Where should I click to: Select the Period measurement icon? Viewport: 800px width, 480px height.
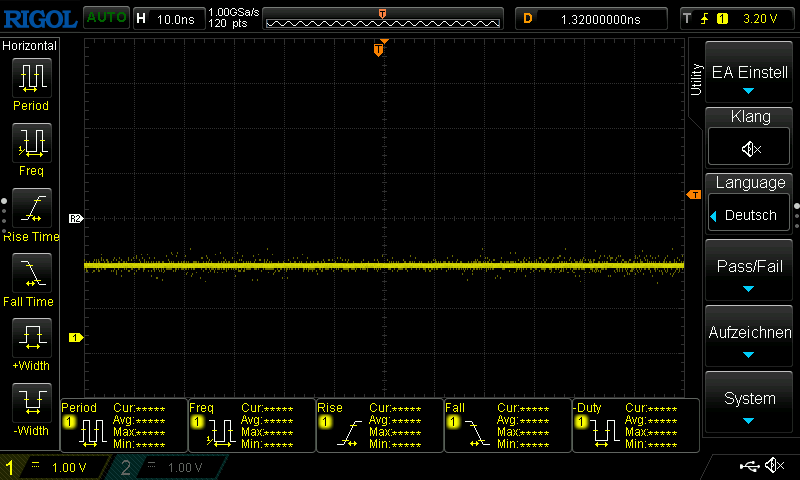(30, 76)
